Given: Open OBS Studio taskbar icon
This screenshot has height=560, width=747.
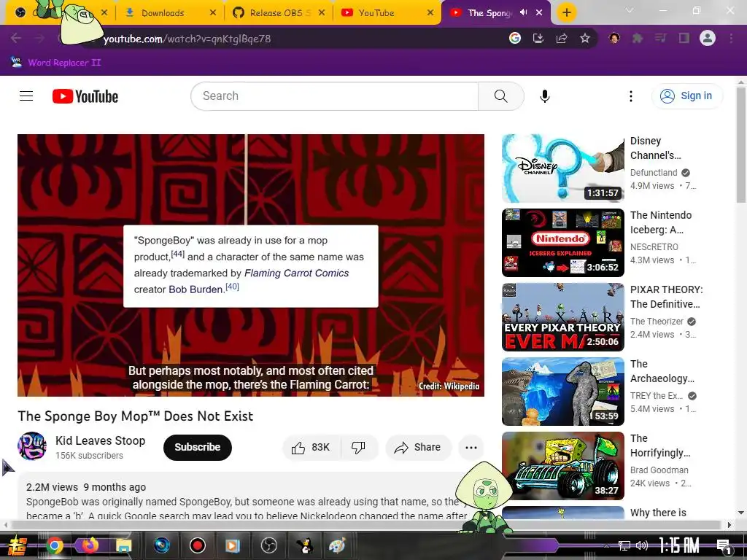Looking at the screenshot, I should click(x=268, y=545).
